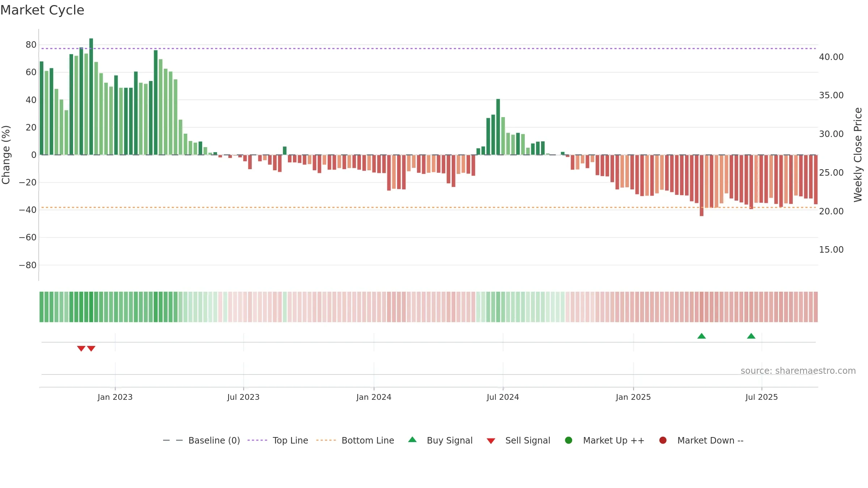
Task: Click the tallest green bar above the top line
Action: click(91, 97)
